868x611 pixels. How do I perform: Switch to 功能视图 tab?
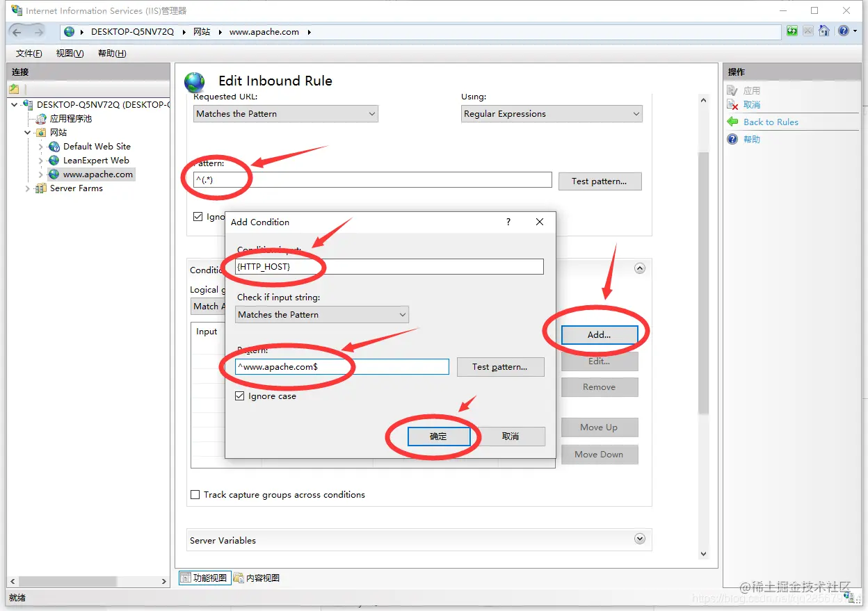204,578
